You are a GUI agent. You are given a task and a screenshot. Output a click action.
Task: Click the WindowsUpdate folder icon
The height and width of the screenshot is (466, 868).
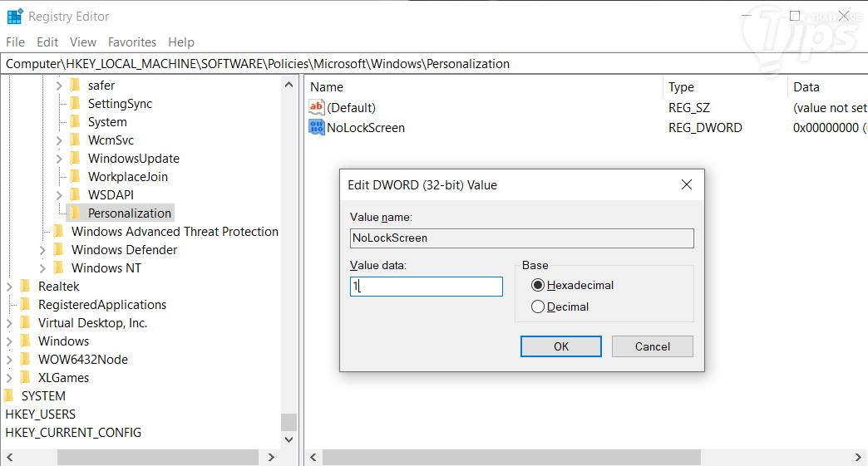[x=75, y=159]
